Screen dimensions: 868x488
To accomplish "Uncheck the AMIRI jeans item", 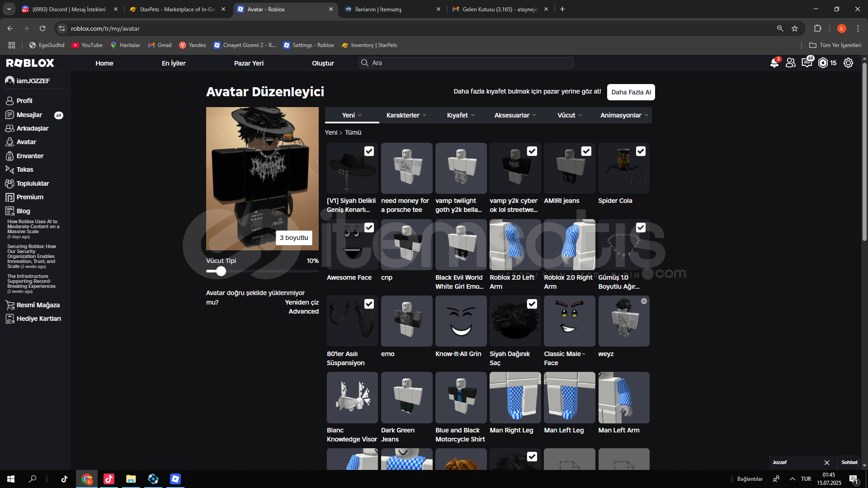I will pos(586,151).
